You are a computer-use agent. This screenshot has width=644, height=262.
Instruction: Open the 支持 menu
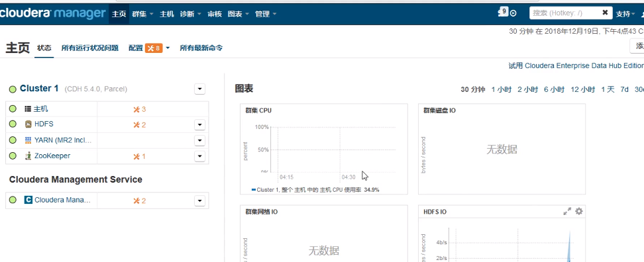[625, 14]
